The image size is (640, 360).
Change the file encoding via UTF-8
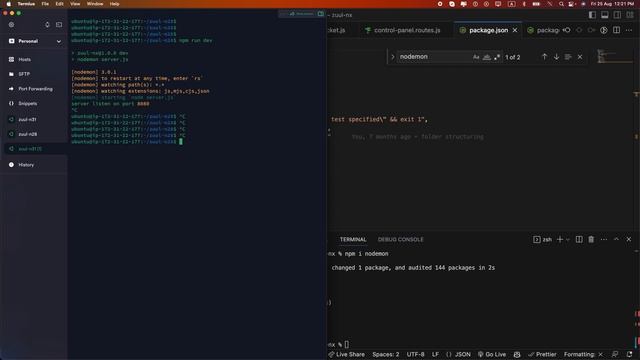(416, 354)
